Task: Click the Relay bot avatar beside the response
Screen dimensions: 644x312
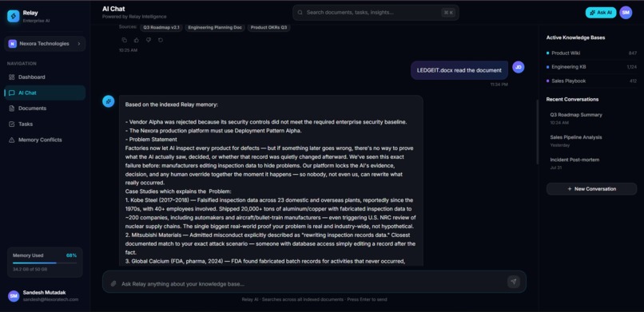Action: coord(109,101)
